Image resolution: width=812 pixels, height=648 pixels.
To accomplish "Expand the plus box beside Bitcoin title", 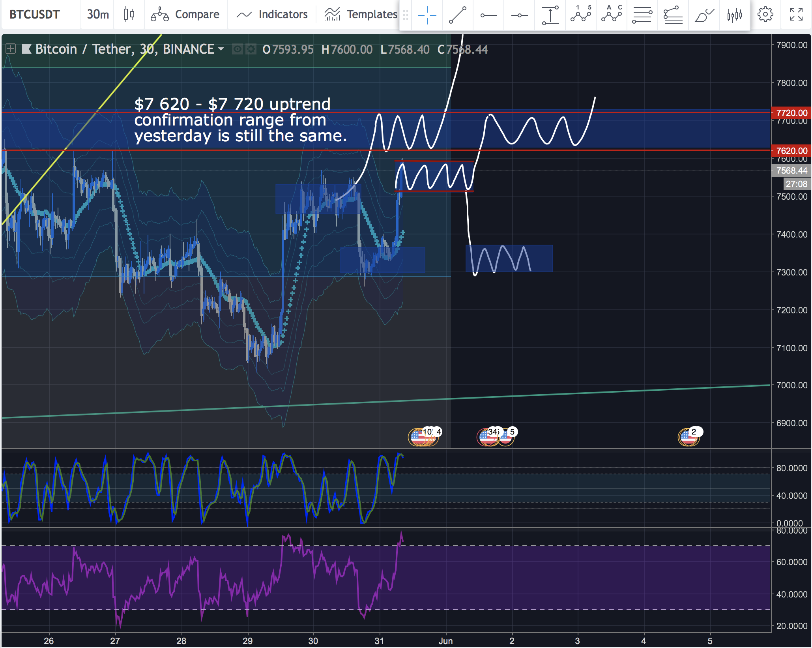I will [x=11, y=49].
